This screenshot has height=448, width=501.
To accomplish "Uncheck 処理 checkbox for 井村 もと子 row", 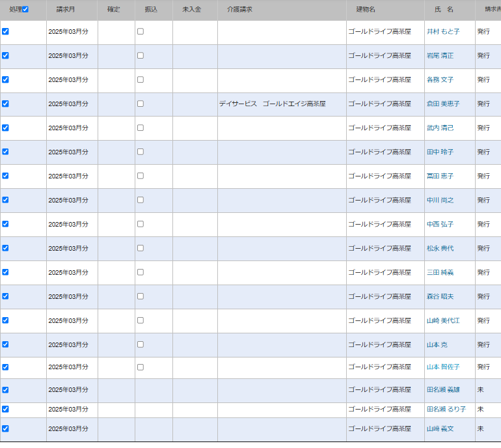I will pyautogui.click(x=5, y=31).
